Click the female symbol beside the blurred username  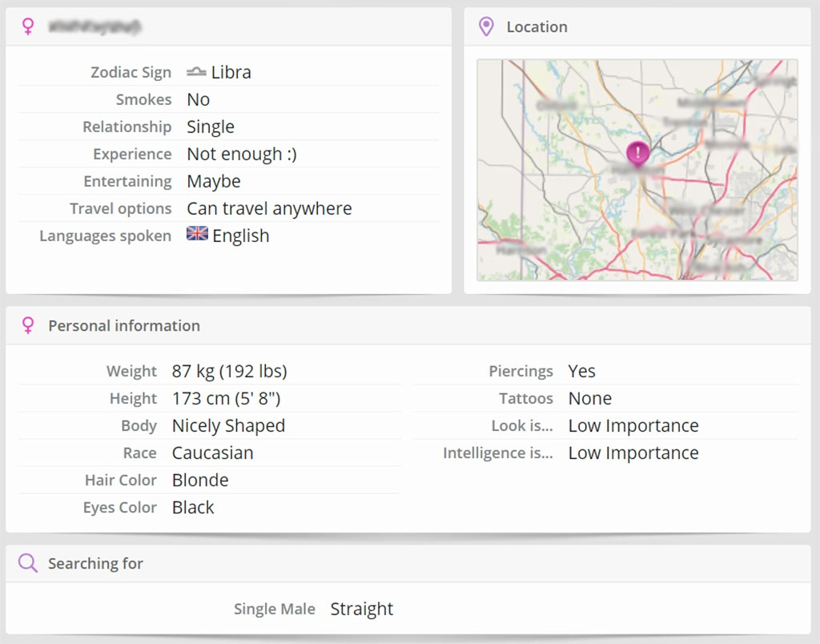[x=28, y=27]
